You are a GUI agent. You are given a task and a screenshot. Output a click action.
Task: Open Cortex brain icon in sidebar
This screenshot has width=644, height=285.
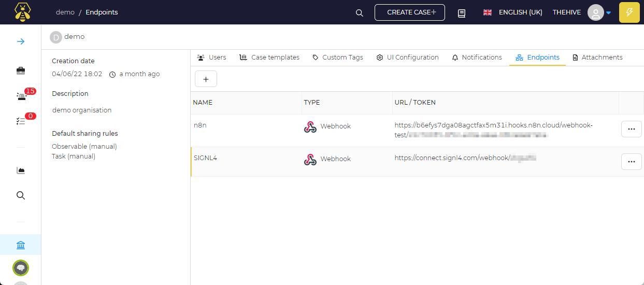[x=21, y=268]
